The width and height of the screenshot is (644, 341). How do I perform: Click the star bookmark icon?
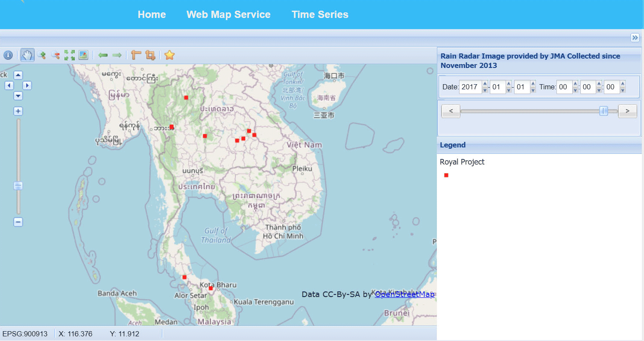tap(170, 55)
